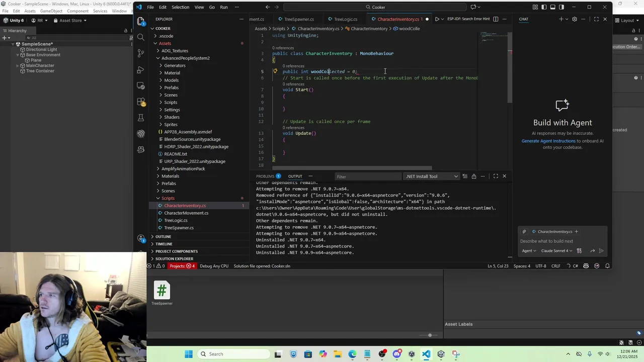Open the ESP-IDF Espressif view
644x362 pixels.
[141, 134]
